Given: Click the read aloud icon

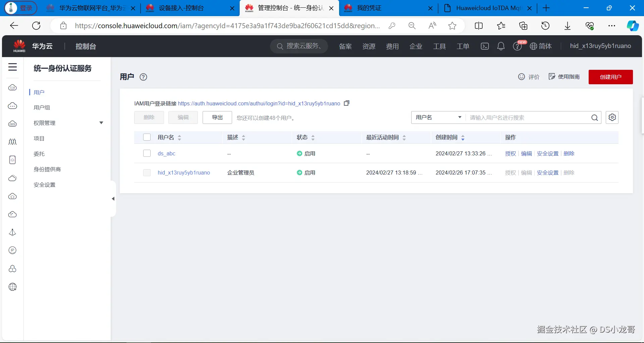Looking at the screenshot, I should pyautogui.click(x=432, y=26).
